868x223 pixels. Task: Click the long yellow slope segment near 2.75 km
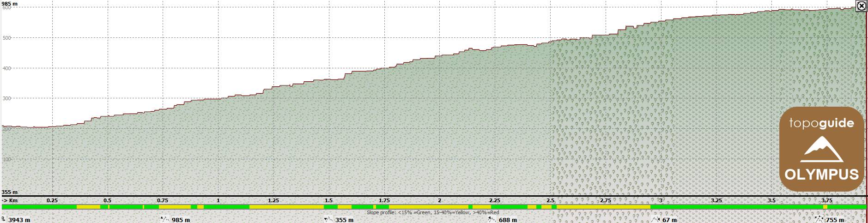[603, 207]
